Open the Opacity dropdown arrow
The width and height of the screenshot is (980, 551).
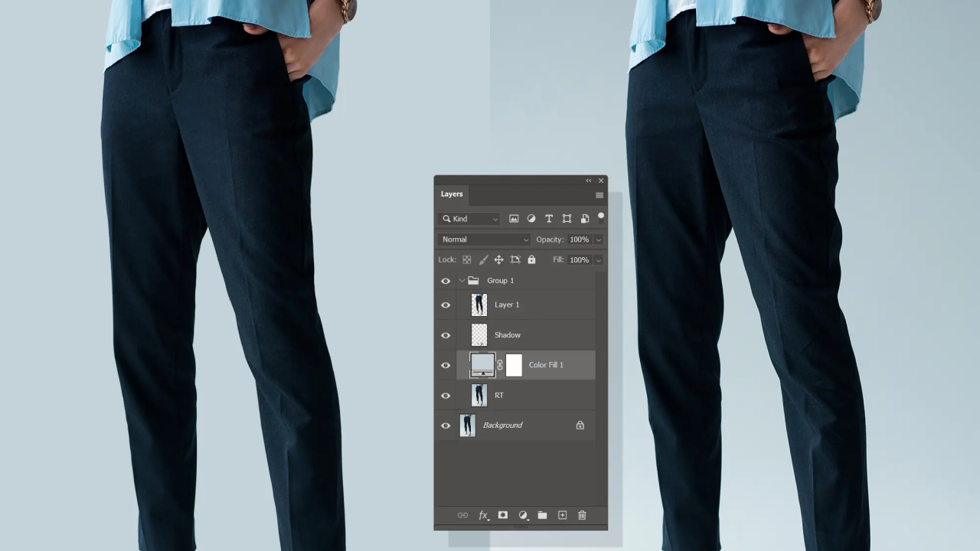596,239
